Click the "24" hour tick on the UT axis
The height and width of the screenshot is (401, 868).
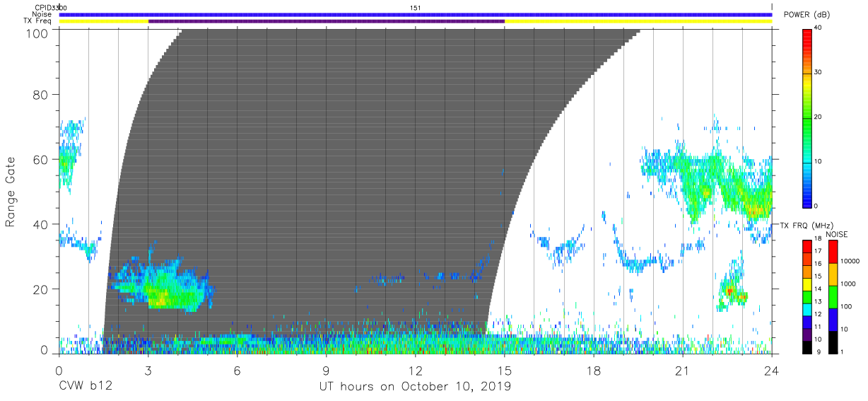pos(772,371)
